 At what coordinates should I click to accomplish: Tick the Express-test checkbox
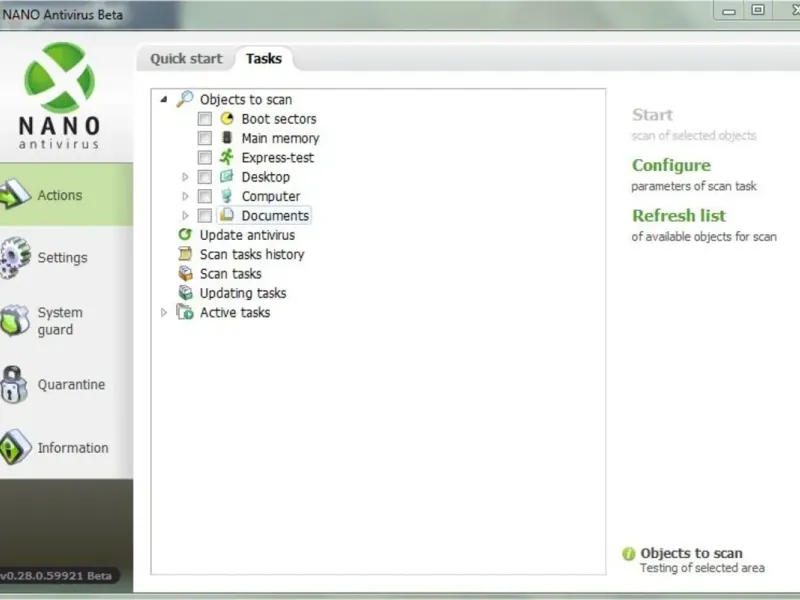click(205, 158)
